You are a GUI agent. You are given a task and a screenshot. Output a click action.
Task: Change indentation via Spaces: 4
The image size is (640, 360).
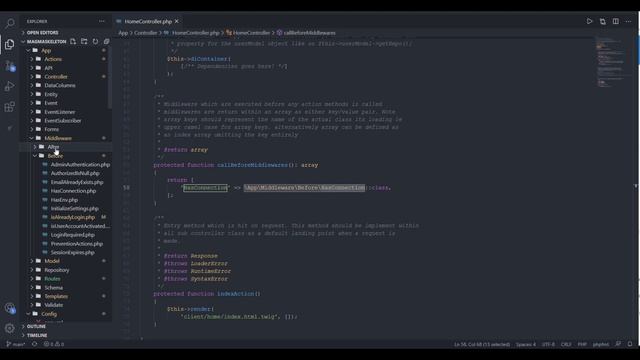coord(526,344)
